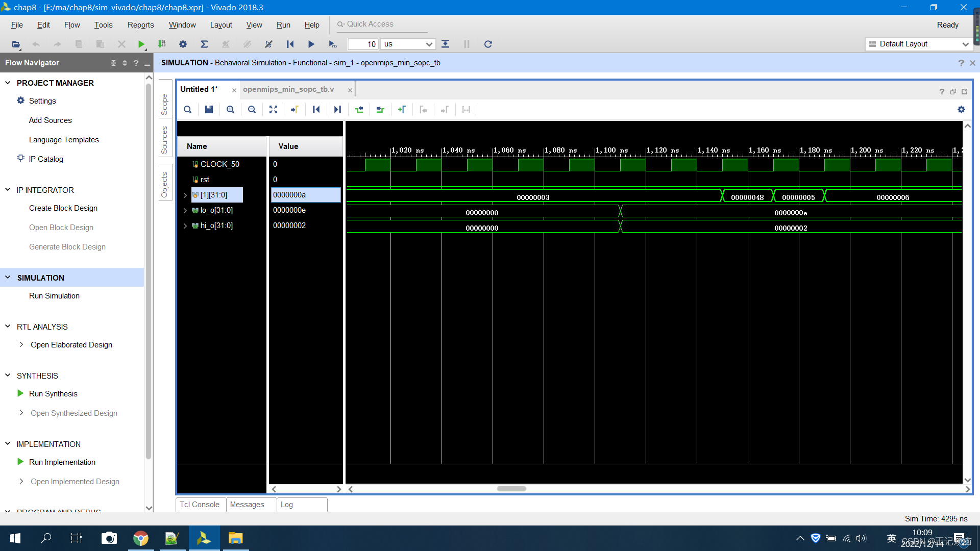This screenshot has height=551, width=980.
Task: Click the Zoom Fit icon in waveform toolbar
Action: [273, 110]
